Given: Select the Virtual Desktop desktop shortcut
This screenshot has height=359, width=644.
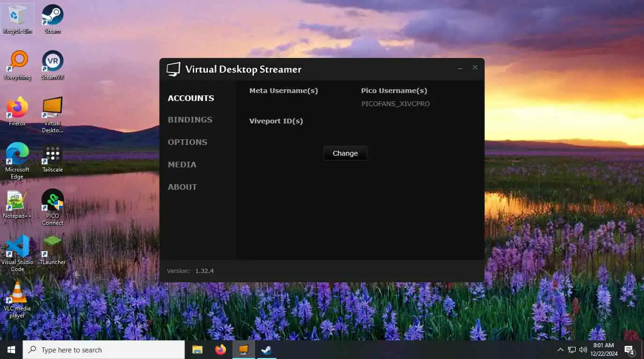Looking at the screenshot, I should (x=52, y=115).
